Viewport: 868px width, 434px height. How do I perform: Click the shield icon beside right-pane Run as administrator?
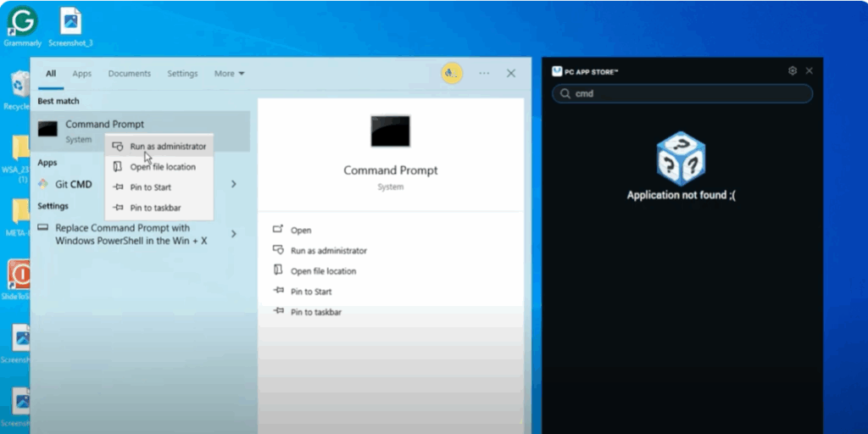coord(278,250)
